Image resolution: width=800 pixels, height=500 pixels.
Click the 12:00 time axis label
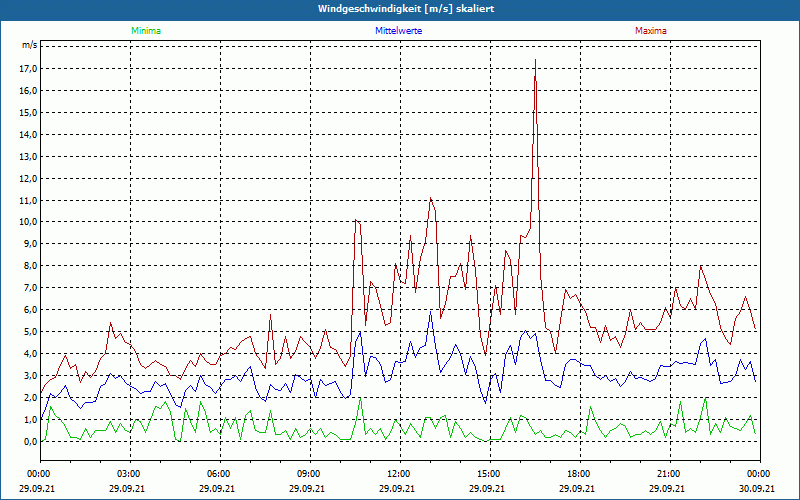pyautogui.click(x=401, y=473)
